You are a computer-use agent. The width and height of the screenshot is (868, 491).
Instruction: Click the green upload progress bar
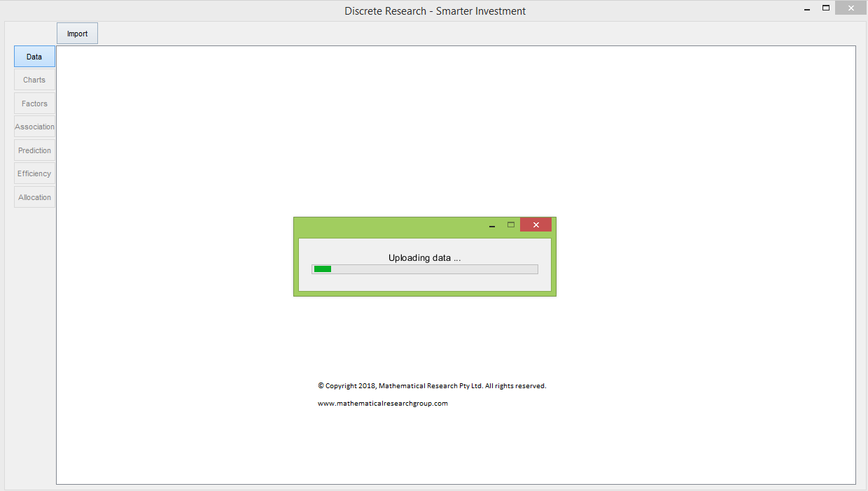[424, 269]
